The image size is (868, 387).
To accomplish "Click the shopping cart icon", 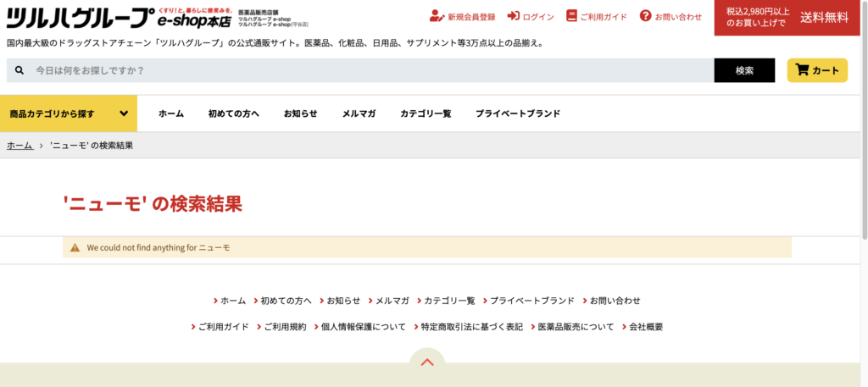I will click(x=802, y=69).
